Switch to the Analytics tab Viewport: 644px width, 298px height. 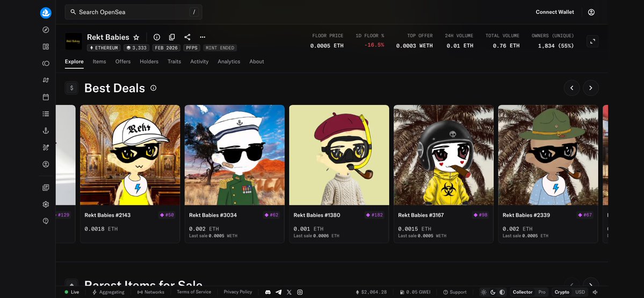point(229,61)
